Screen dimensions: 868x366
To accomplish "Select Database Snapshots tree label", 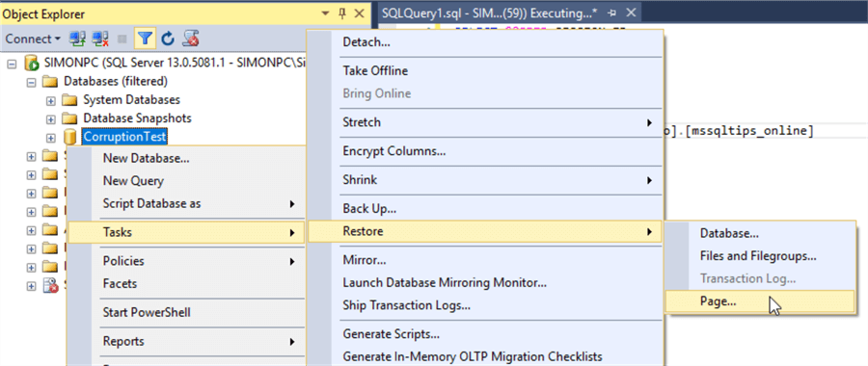I will click(137, 118).
